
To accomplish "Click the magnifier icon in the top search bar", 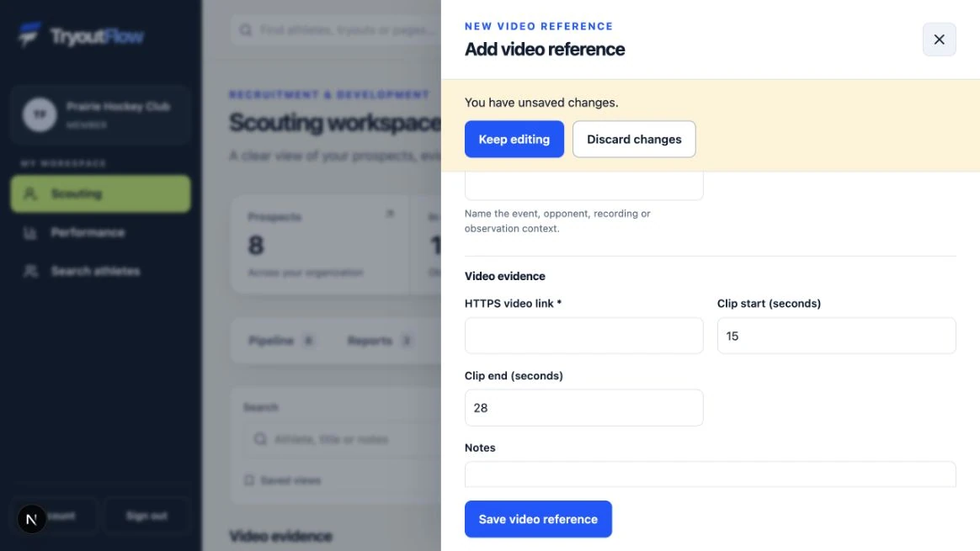I will [246, 30].
